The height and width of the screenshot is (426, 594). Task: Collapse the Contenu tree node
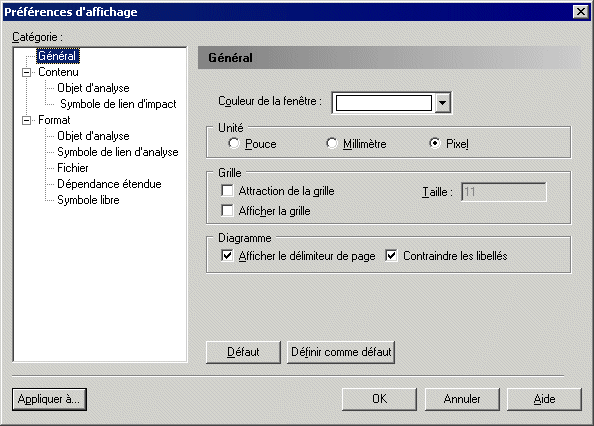(x=27, y=72)
